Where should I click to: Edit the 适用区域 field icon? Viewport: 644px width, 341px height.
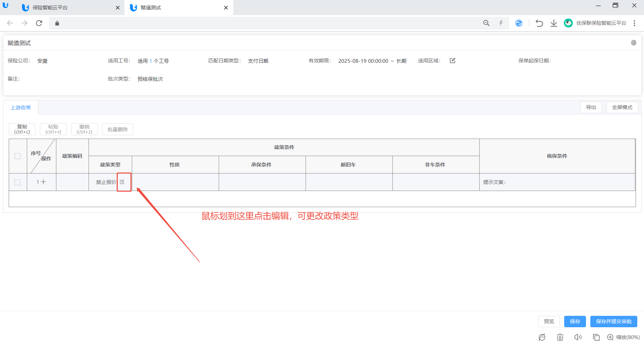click(x=452, y=61)
